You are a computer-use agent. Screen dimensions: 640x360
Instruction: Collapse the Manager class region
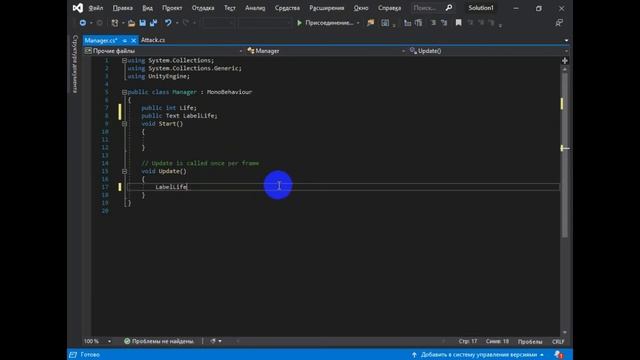[x=124, y=92]
